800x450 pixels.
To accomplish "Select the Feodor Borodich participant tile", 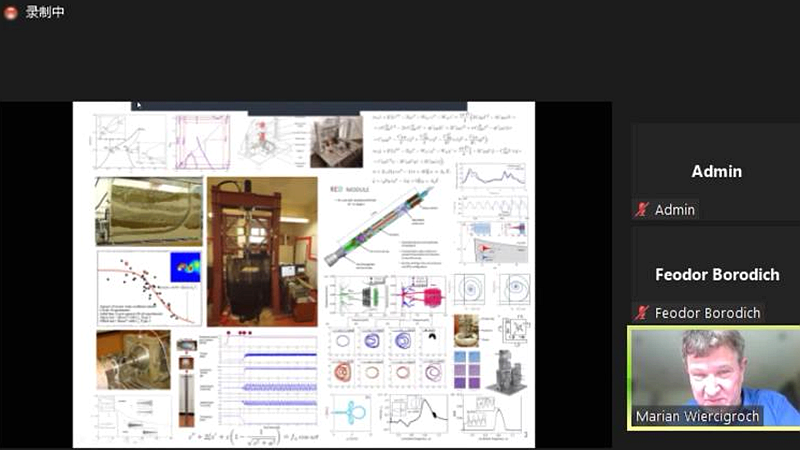I will coord(716,274).
